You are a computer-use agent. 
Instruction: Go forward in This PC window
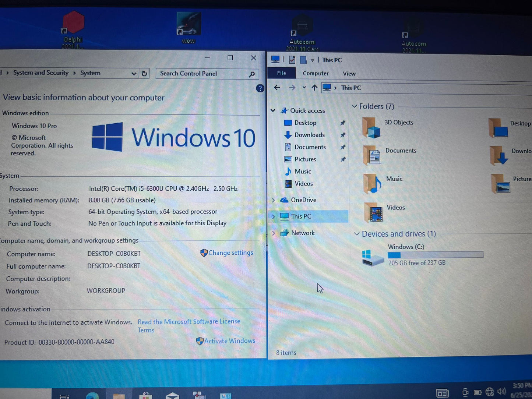point(292,88)
